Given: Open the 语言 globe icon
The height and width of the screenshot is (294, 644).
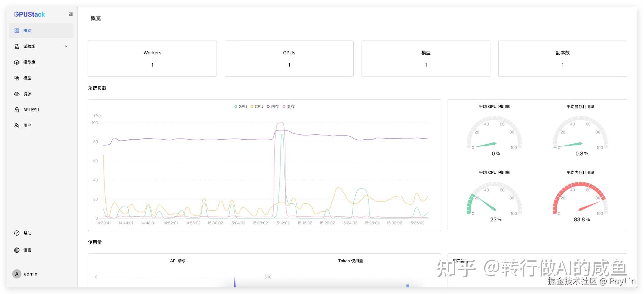Looking at the screenshot, I should click(x=17, y=250).
